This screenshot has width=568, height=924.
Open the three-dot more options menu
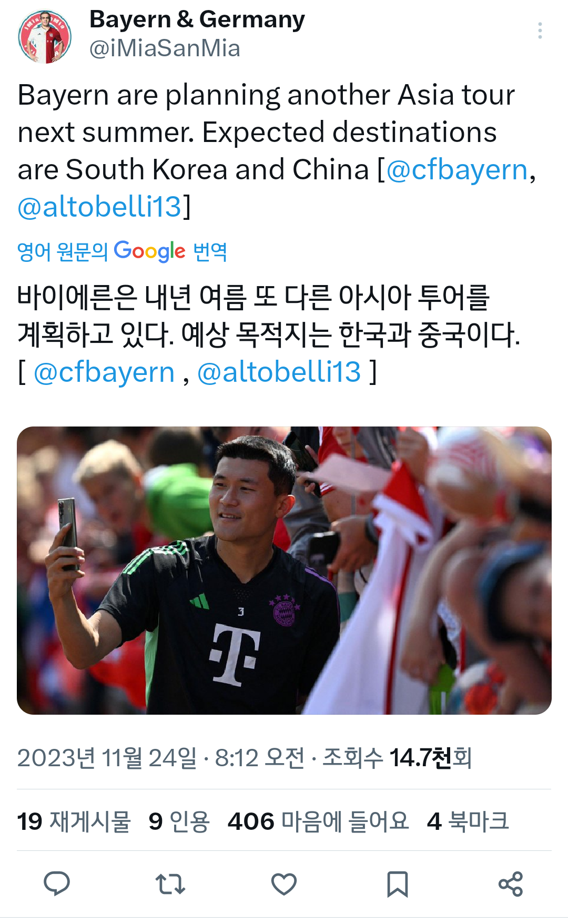coord(540,31)
